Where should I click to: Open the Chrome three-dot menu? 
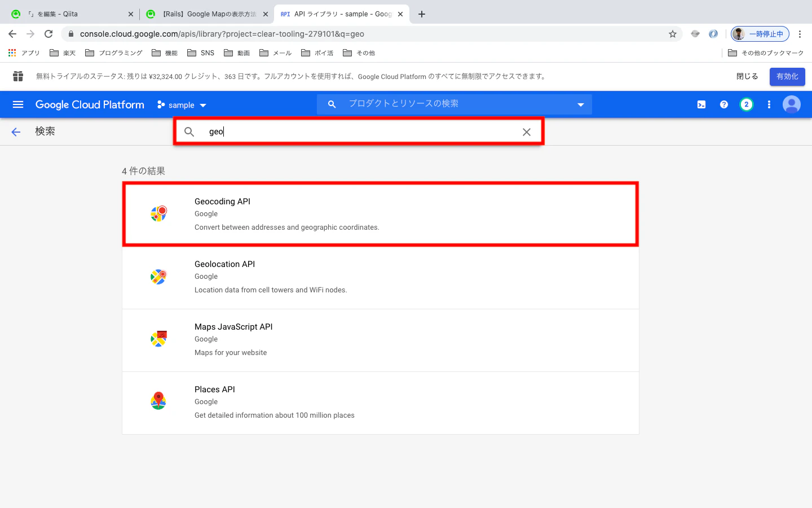800,34
